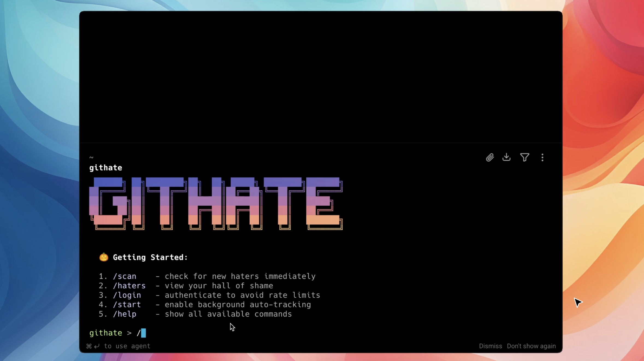Click the "githate" command header text

(106, 167)
